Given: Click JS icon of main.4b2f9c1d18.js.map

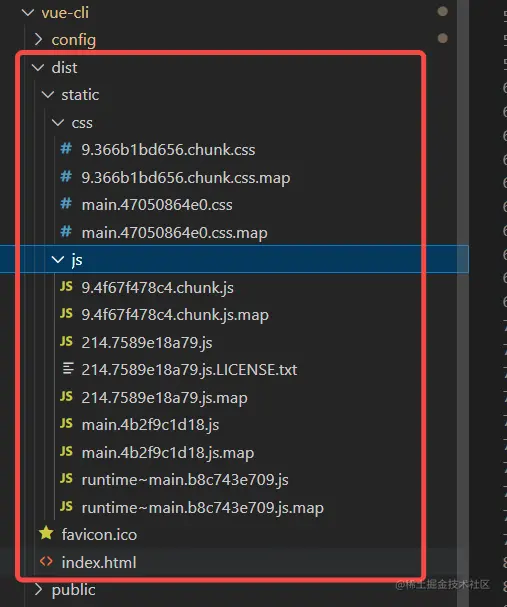Looking at the screenshot, I should [66, 451].
